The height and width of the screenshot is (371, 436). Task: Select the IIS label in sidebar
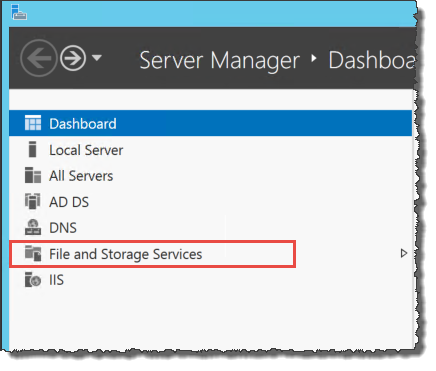click(56, 280)
